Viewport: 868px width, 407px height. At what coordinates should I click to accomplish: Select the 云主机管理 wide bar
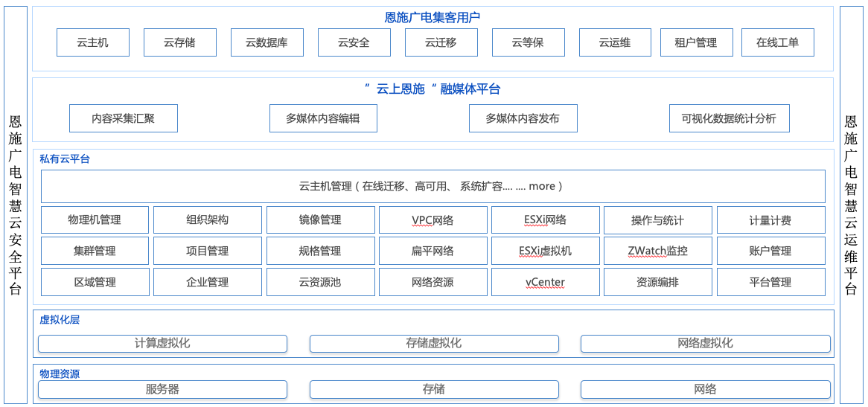433,186
